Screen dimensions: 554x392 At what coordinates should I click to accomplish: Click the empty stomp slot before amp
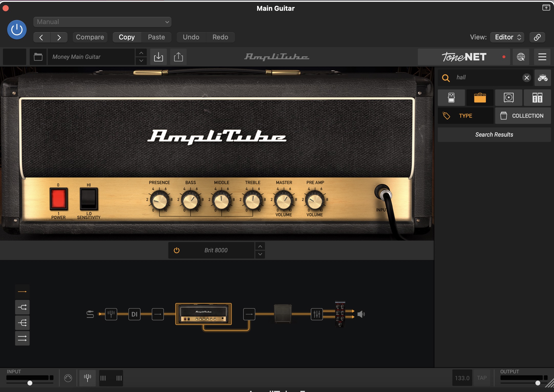[158, 314]
